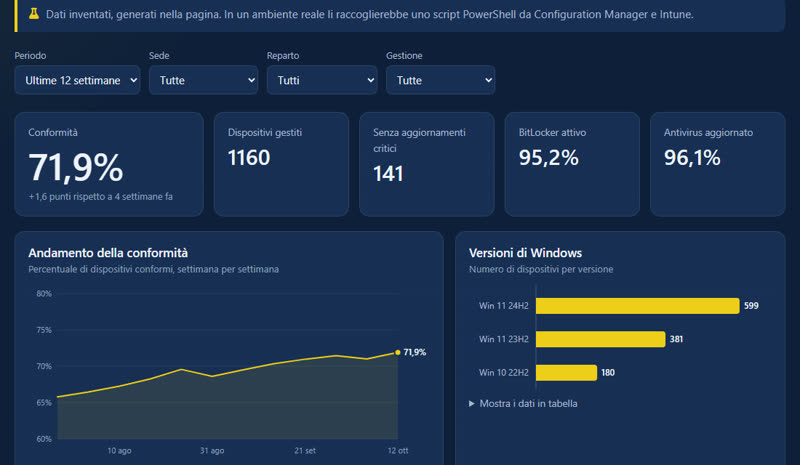Click the BitLocker attivo value 95,2%
Image resolution: width=800 pixels, height=465 pixels.
(x=548, y=158)
